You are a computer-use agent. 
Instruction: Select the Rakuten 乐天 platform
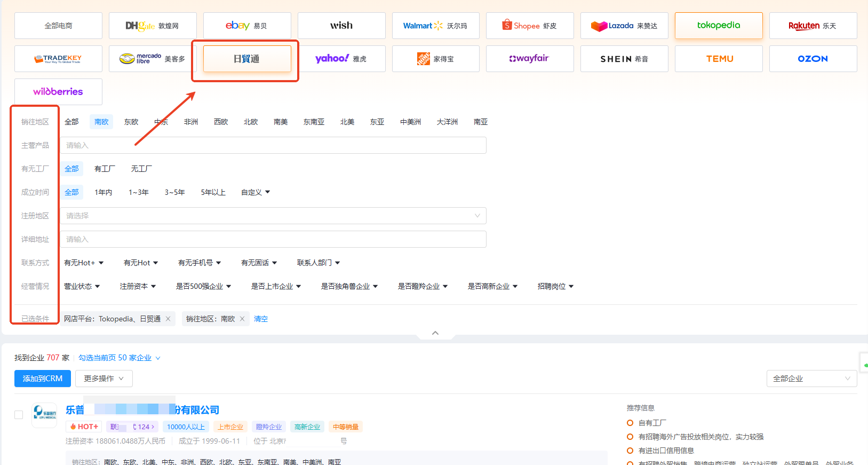tap(813, 26)
